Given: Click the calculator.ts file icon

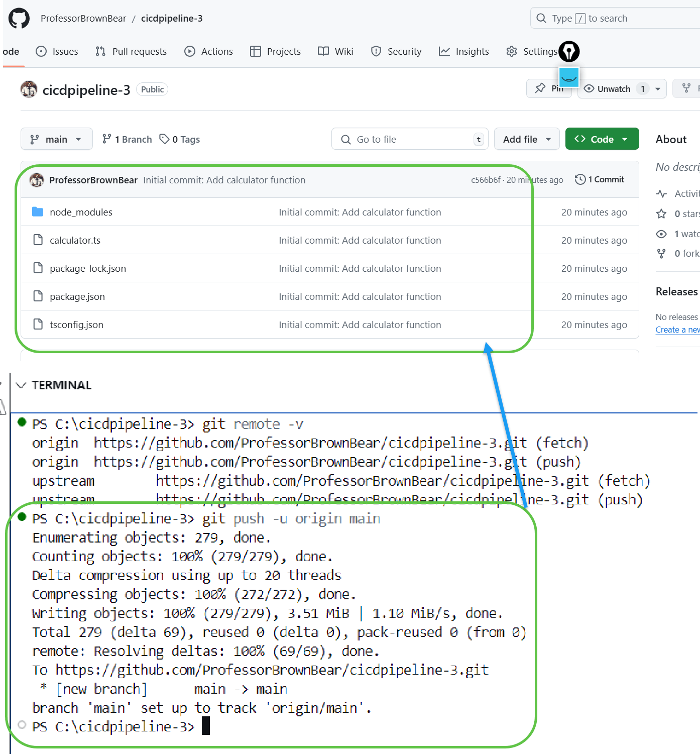Looking at the screenshot, I should 38,240.
